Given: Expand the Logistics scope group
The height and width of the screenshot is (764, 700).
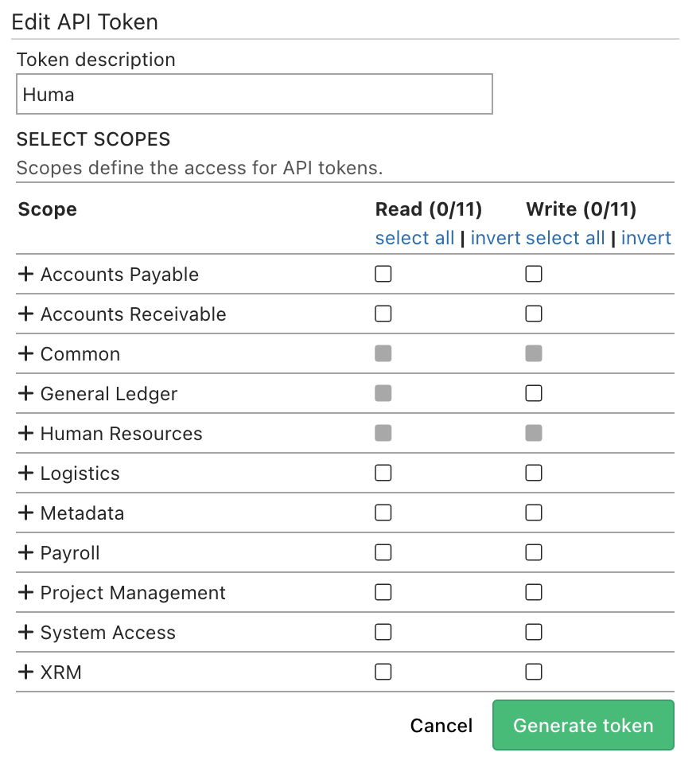Looking at the screenshot, I should [x=25, y=473].
